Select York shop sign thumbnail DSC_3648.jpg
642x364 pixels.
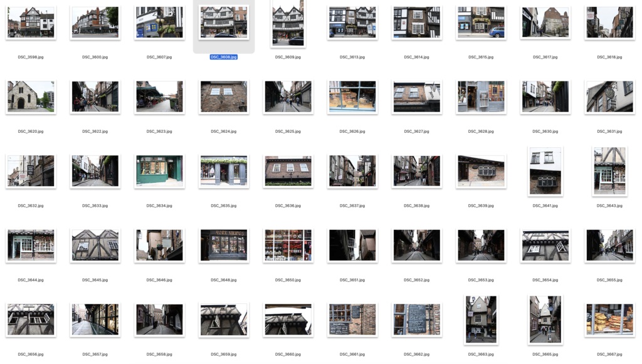pyautogui.click(x=224, y=246)
